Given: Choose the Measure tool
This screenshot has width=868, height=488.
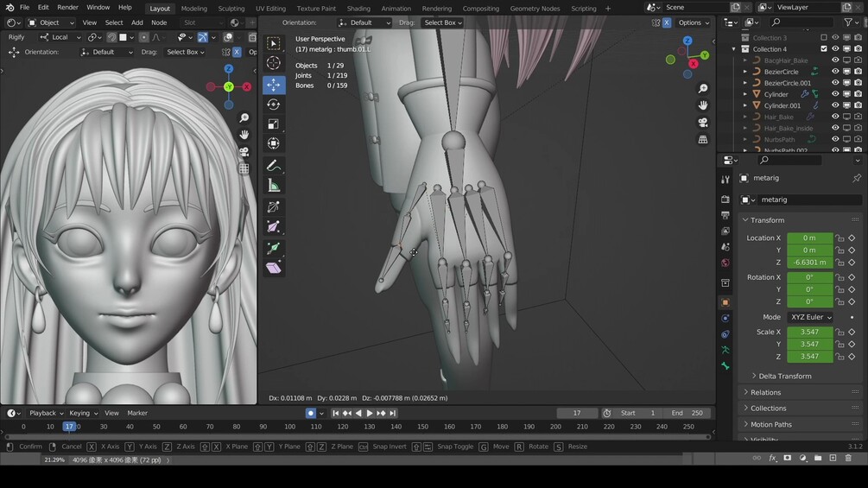Looking at the screenshot, I should click(274, 186).
